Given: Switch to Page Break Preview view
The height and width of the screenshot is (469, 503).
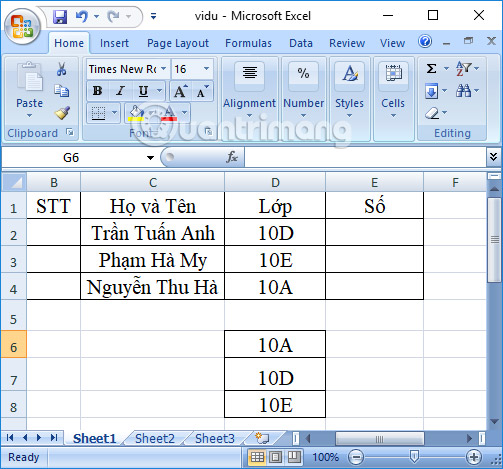Looking at the screenshot, I should point(293,457).
